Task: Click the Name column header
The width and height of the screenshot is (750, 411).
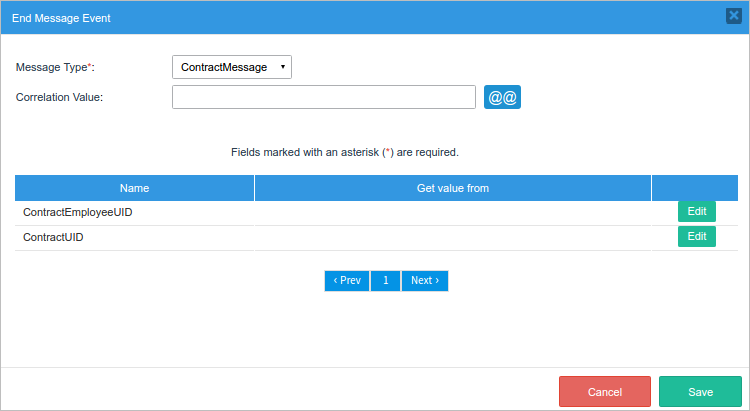Action: click(x=134, y=188)
